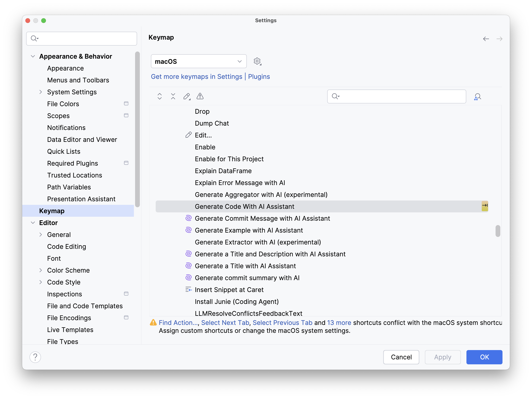The image size is (532, 399).
Task: Click AI icon beside Generate a Title with AI Assistant
Action: pos(189,265)
